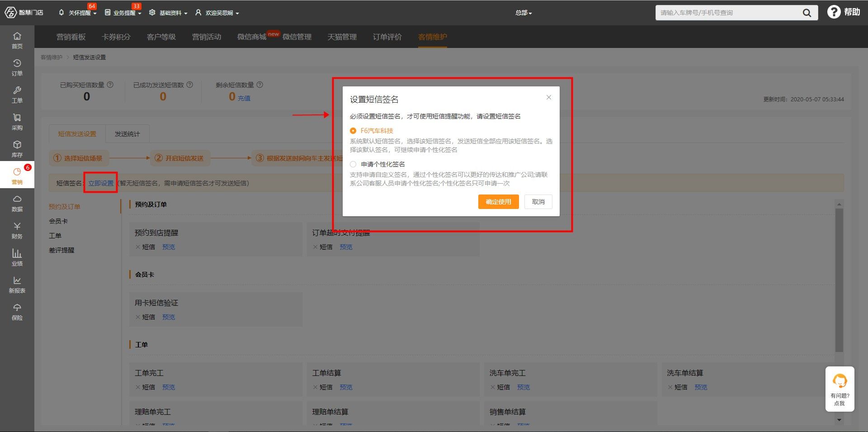Click the 取消 button in dialog
This screenshot has height=432, width=868.
click(538, 202)
